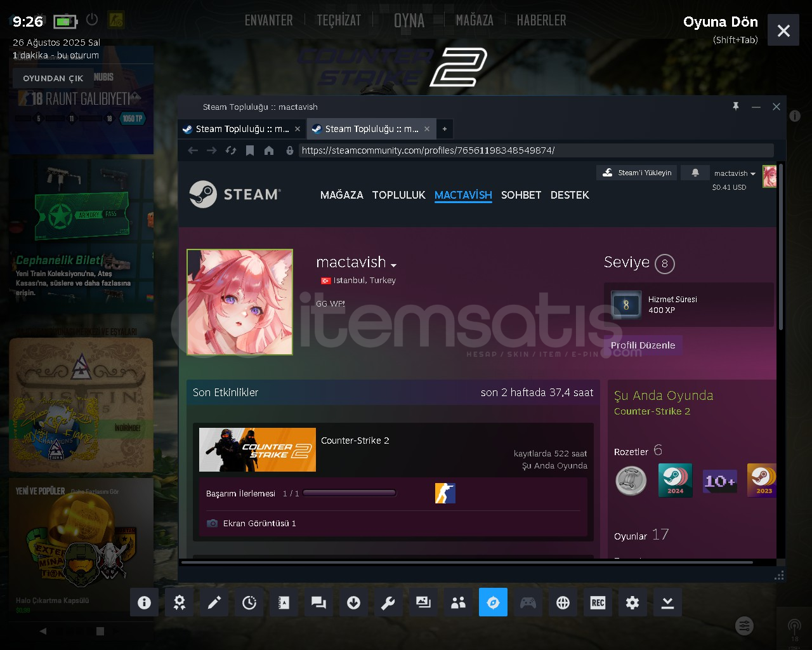The width and height of the screenshot is (812, 650).
Task: Open the downloads arrow icon in overlay toolbar
Action: 353,602
